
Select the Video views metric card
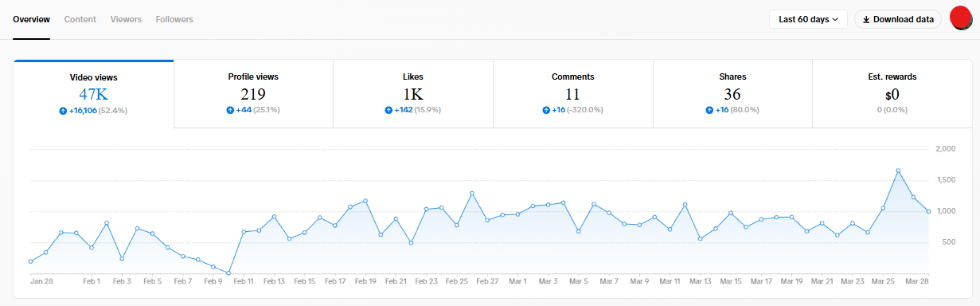coord(94,94)
